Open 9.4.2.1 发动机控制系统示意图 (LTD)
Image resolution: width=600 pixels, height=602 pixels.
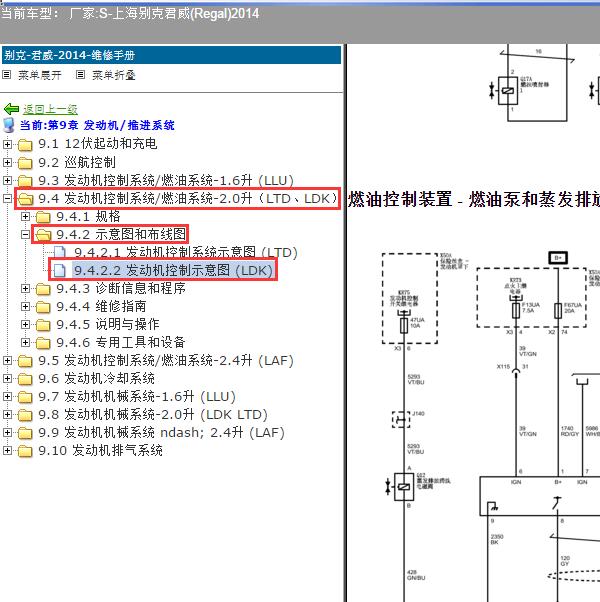coord(186,253)
